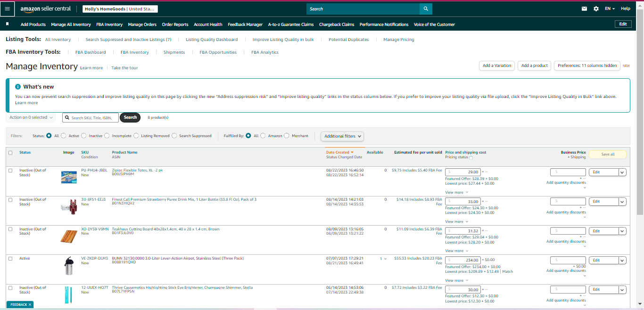Click the top Search input bar
This screenshot has width=644, height=310.
click(363, 9)
